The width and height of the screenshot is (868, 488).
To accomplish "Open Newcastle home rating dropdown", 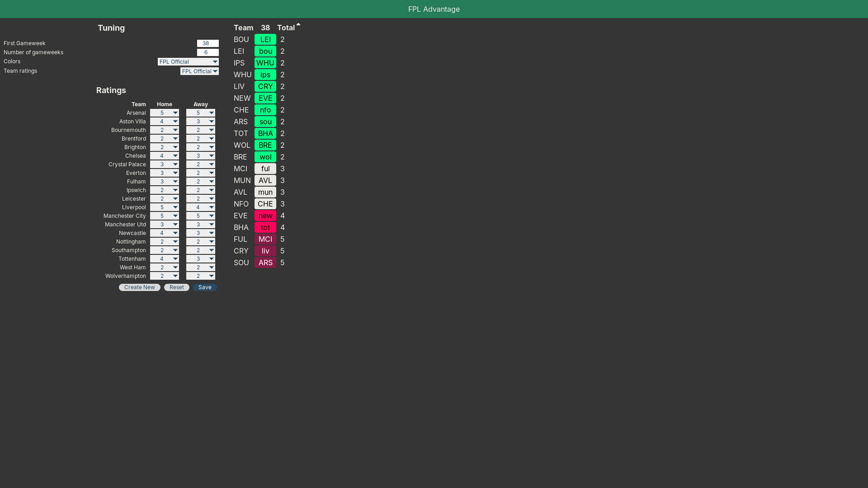I will point(165,233).
